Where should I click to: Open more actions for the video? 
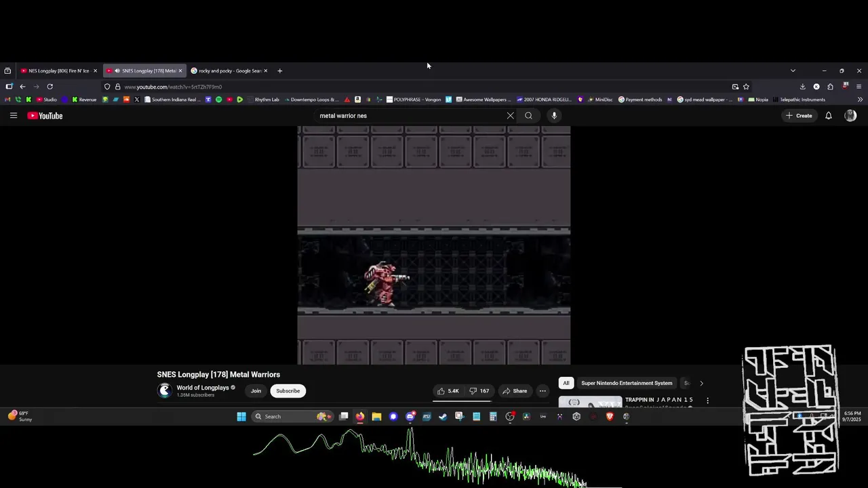(542, 391)
